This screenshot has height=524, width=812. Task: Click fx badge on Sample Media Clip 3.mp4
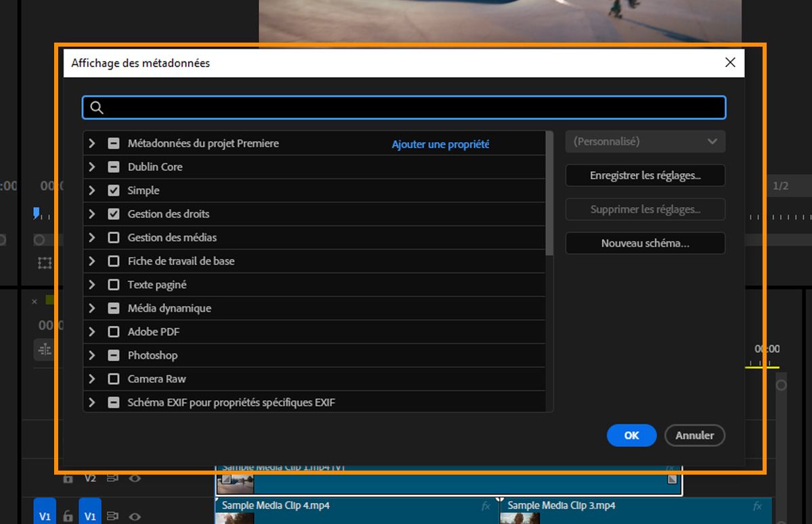[x=757, y=506]
